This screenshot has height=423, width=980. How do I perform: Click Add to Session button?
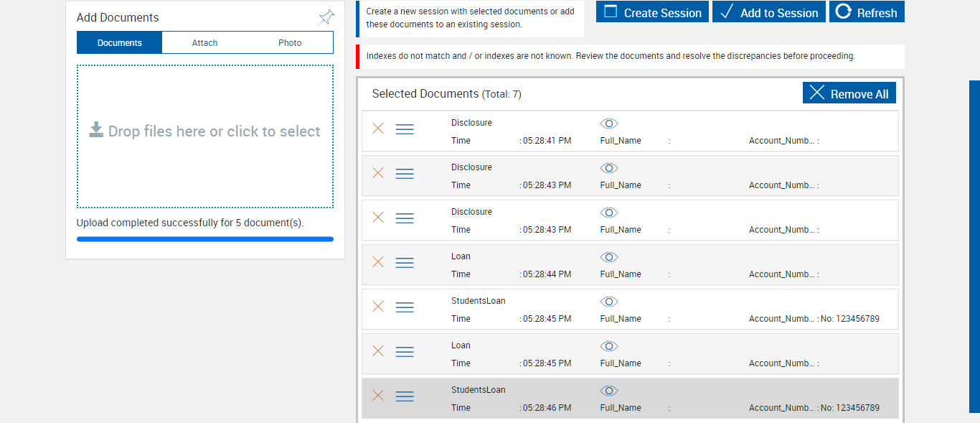pos(769,12)
